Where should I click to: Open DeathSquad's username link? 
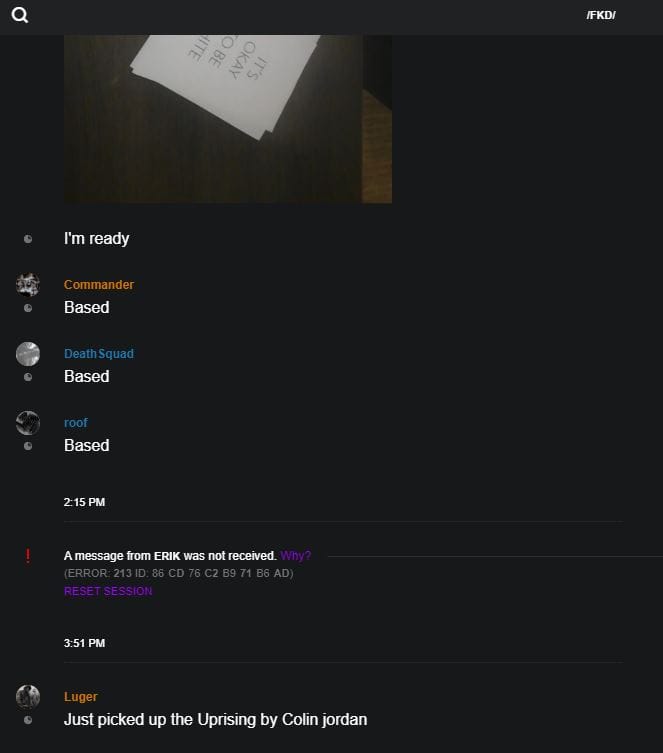pos(99,354)
